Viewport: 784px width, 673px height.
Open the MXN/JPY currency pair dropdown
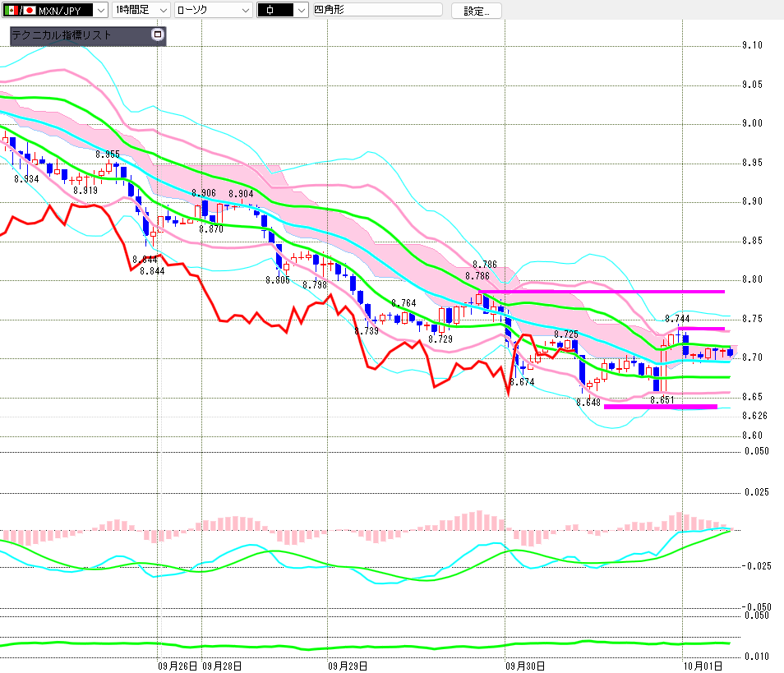click(x=54, y=10)
